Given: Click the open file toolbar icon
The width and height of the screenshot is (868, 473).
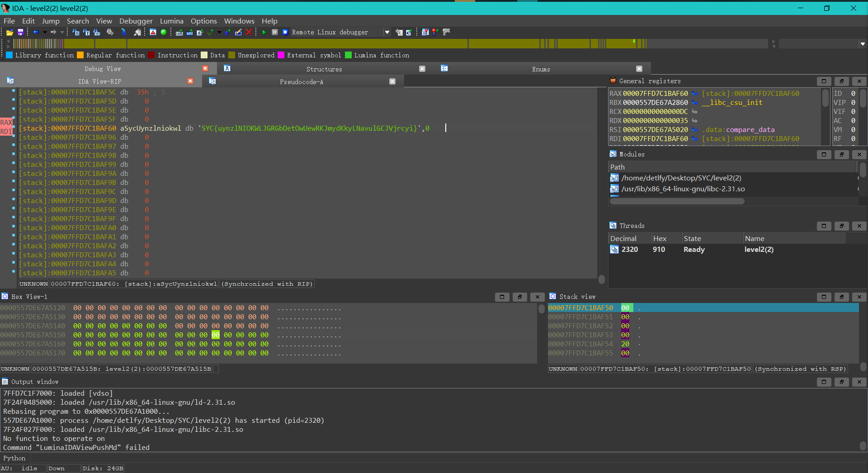Looking at the screenshot, I should tap(9, 32).
